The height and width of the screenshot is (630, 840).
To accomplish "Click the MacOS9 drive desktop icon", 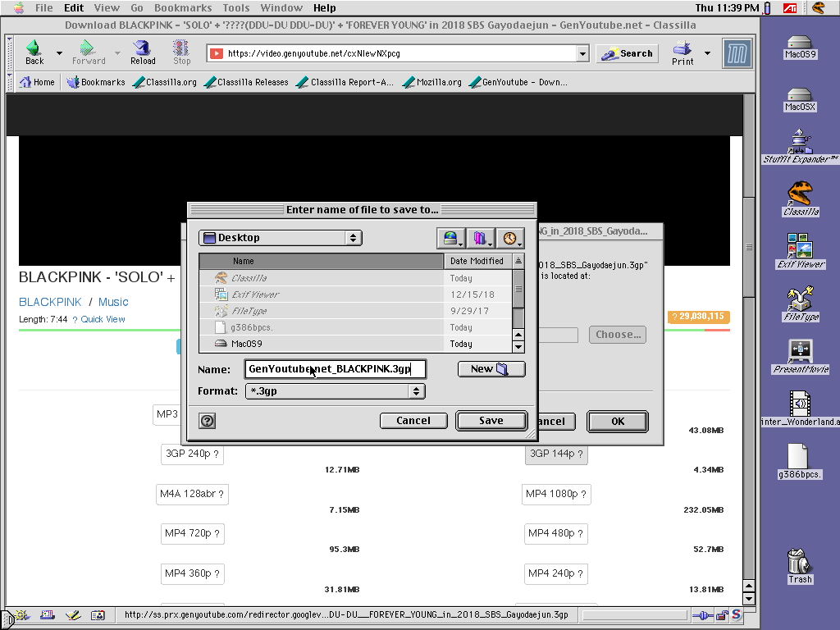I will pos(800,47).
